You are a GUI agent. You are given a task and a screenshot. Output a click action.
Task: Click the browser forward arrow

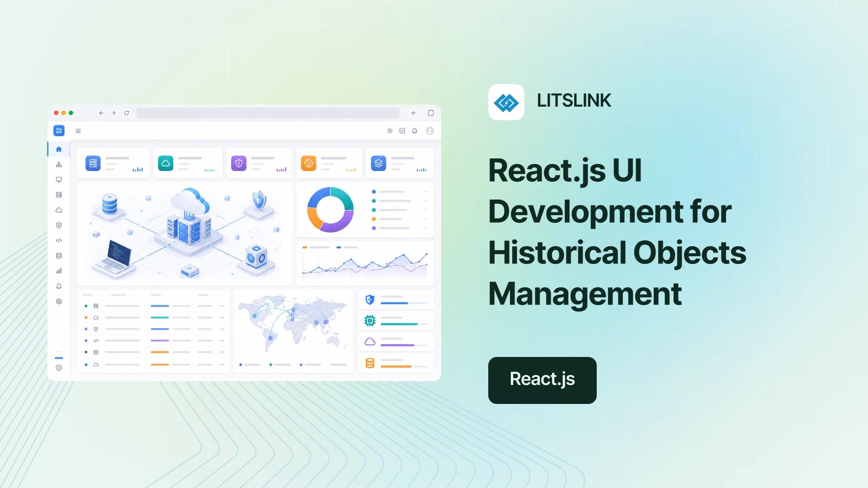pyautogui.click(x=113, y=113)
